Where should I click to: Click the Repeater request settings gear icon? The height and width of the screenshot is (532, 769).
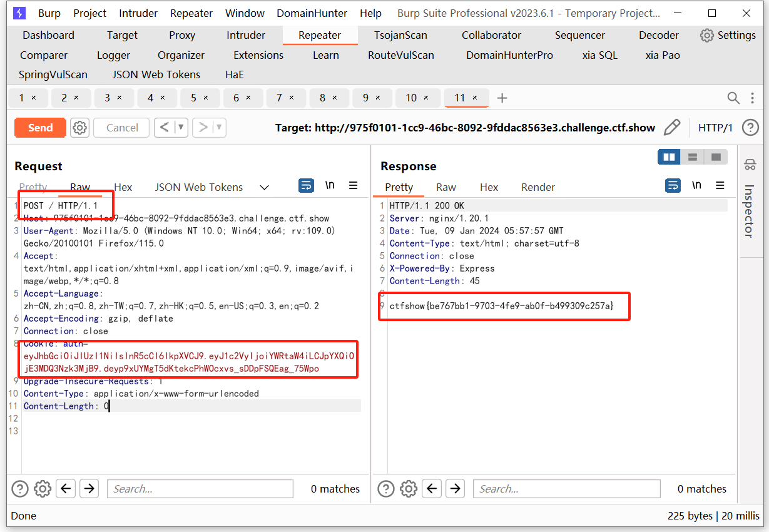[79, 128]
